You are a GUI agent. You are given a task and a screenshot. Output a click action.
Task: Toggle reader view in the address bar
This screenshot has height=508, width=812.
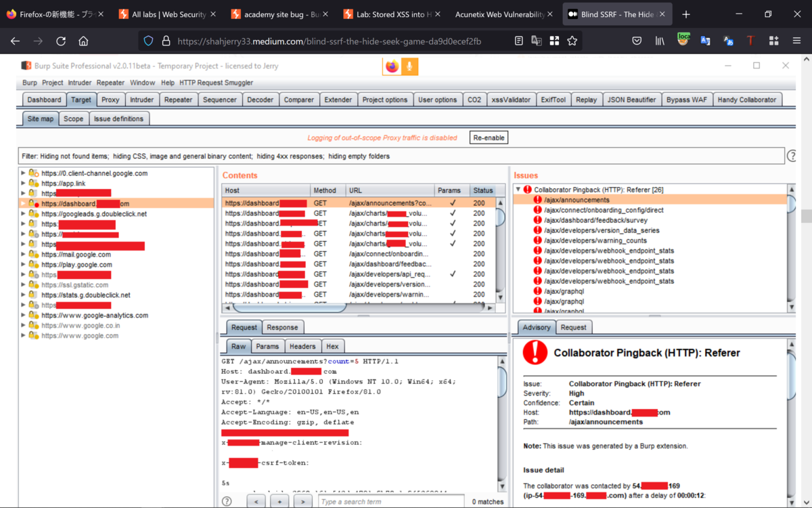coord(519,41)
